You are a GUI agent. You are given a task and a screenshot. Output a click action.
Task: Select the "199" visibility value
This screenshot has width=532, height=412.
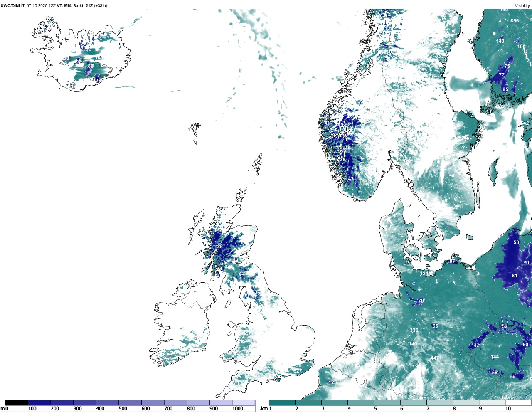[x=521, y=47]
